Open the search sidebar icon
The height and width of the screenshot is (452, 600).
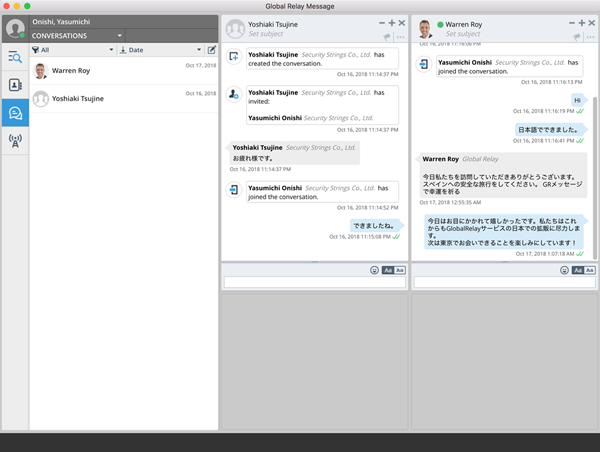[x=15, y=57]
